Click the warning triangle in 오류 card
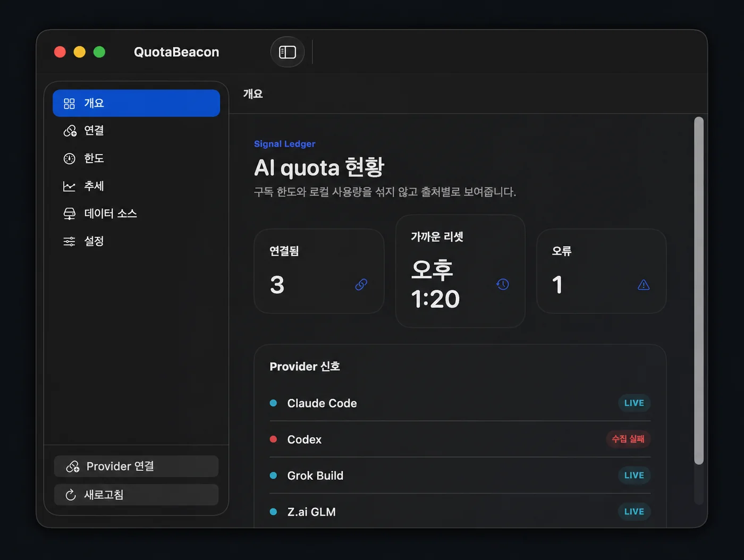The height and width of the screenshot is (560, 744). point(644,285)
